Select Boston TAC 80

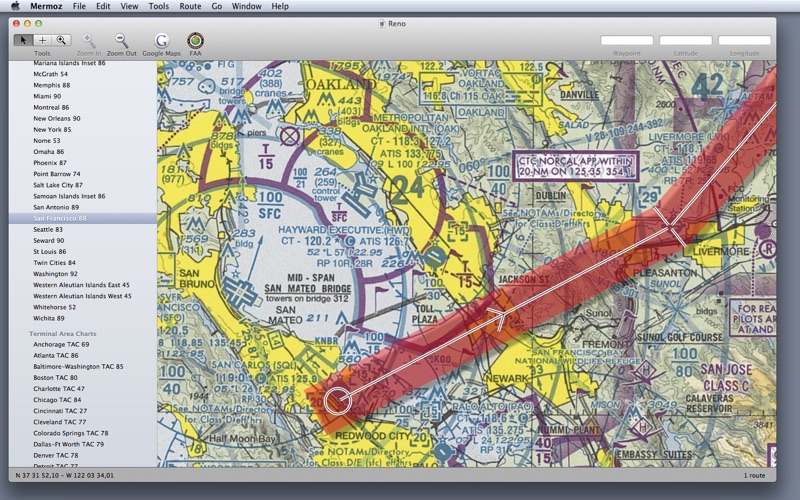click(x=55, y=378)
